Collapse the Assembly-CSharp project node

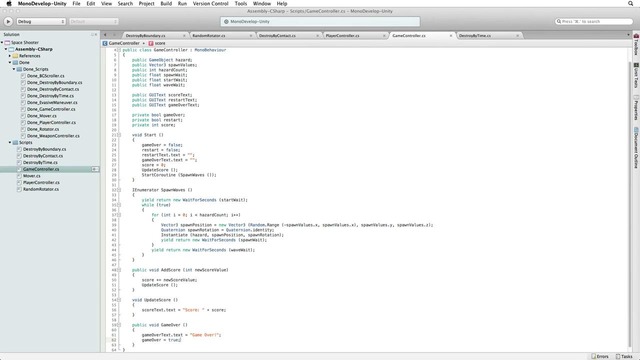click(6, 49)
